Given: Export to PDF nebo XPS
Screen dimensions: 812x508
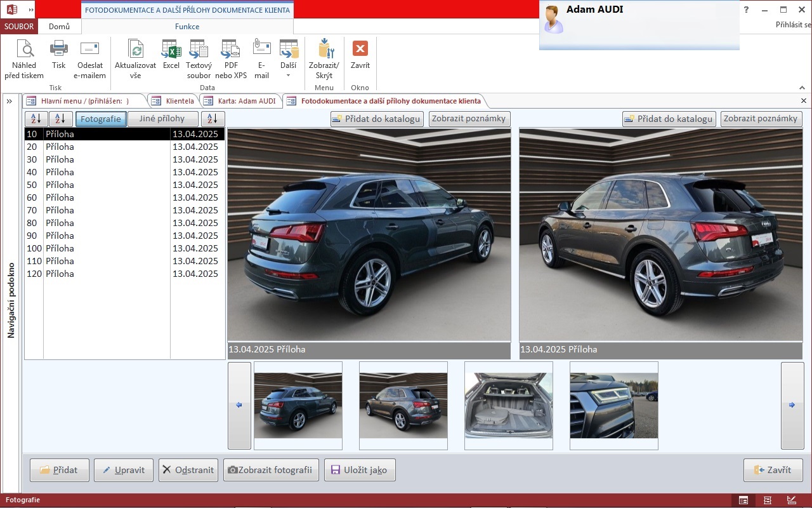Looking at the screenshot, I should pos(231,58).
